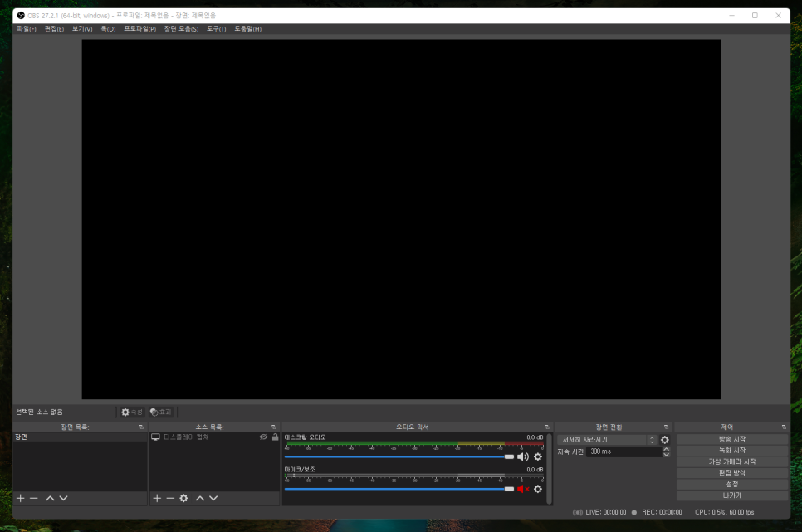Screen dimensions: 802x532
Task: Start virtual camera with 가상 카메라 시작
Action: (732, 462)
